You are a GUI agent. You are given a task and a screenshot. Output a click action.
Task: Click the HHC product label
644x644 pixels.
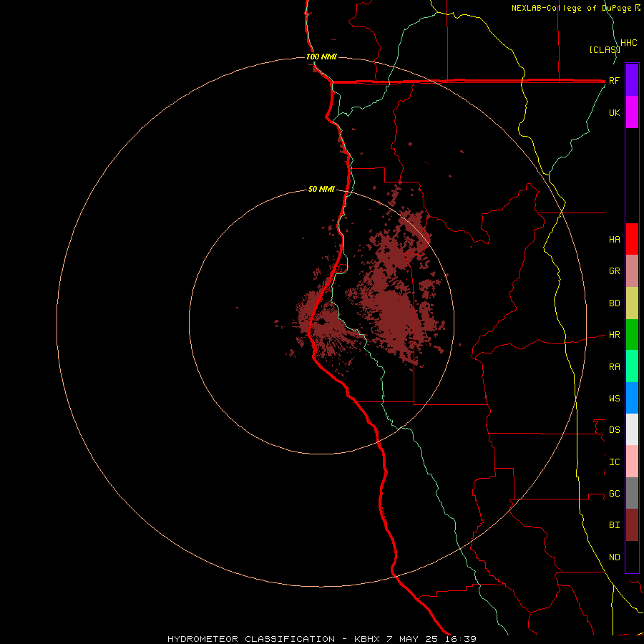(629, 43)
